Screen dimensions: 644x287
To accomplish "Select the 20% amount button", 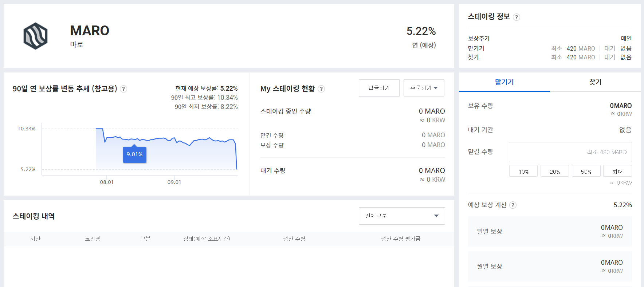I will coord(555,171).
